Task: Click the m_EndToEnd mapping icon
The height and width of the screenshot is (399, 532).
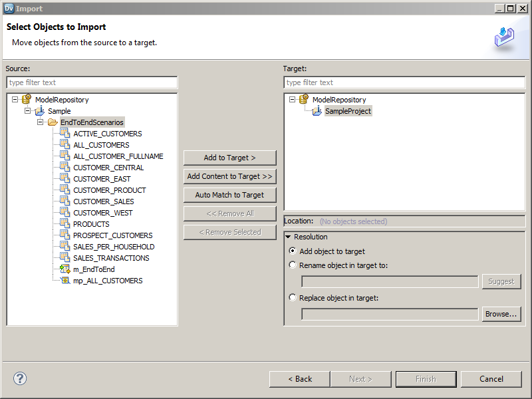Action: point(65,269)
